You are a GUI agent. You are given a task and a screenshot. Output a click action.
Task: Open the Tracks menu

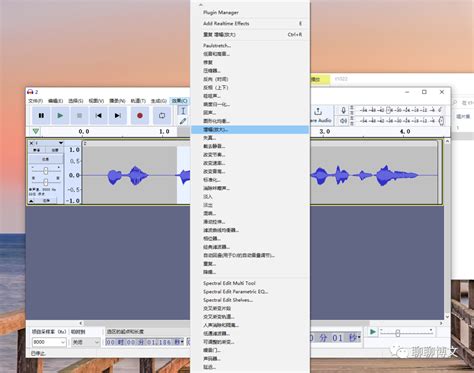(138, 101)
